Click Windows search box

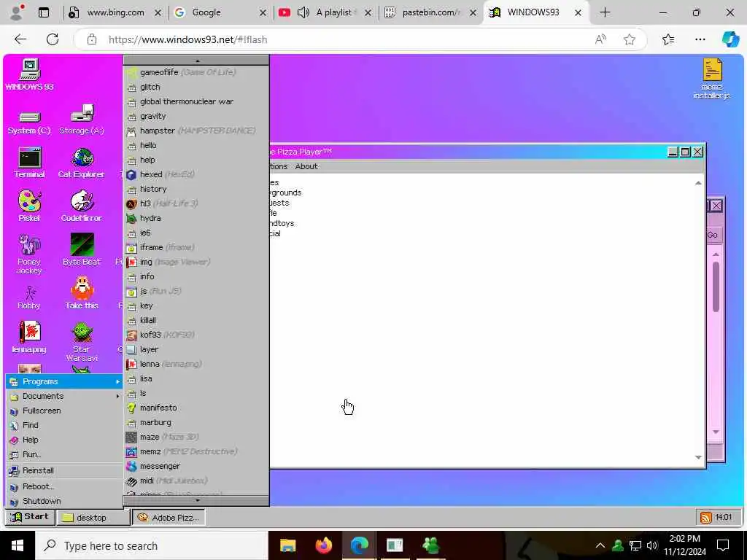tap(152, 545)
